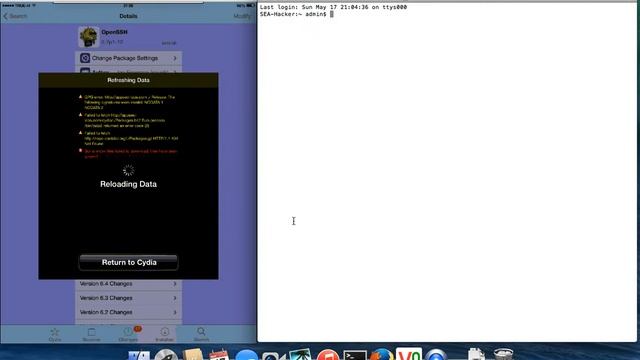Open iTunes red music icon in Dock
640x360 pixels.
coord(328,355)
